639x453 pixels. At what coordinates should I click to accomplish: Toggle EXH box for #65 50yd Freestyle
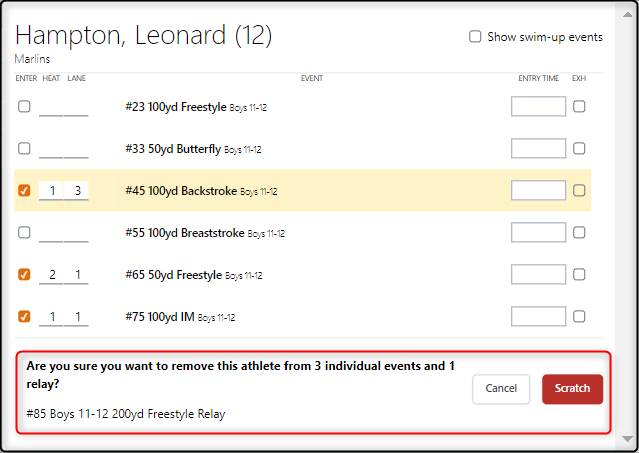click(579, 274)
